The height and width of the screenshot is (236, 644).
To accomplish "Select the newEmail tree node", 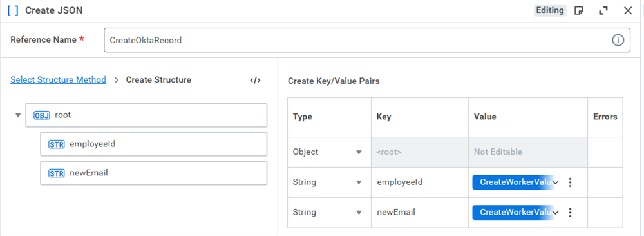I will pyautogui.click(x=154, y=173).
